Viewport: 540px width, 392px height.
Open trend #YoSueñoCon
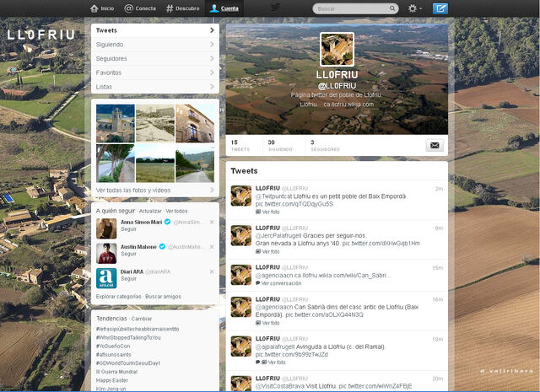tap(113, 346)
